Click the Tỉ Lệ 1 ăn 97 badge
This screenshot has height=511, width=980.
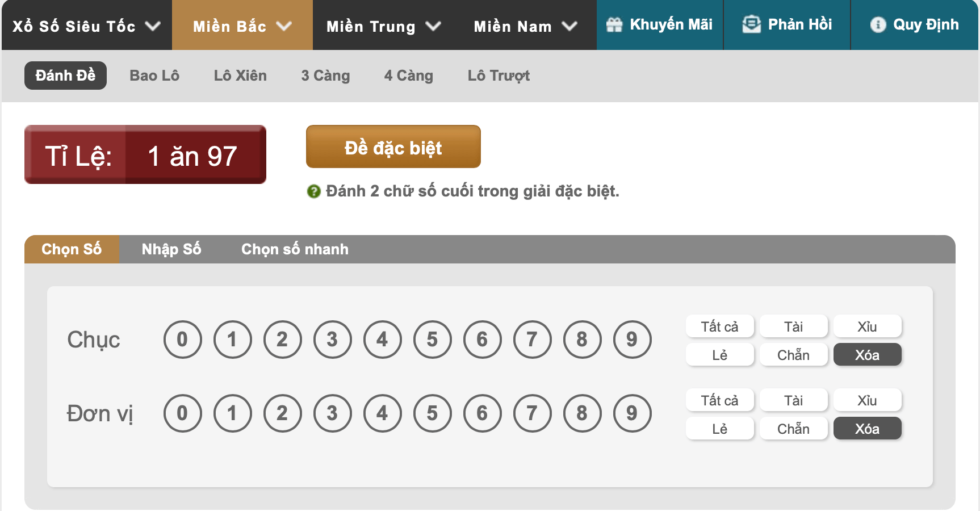(x=145, y=154)
